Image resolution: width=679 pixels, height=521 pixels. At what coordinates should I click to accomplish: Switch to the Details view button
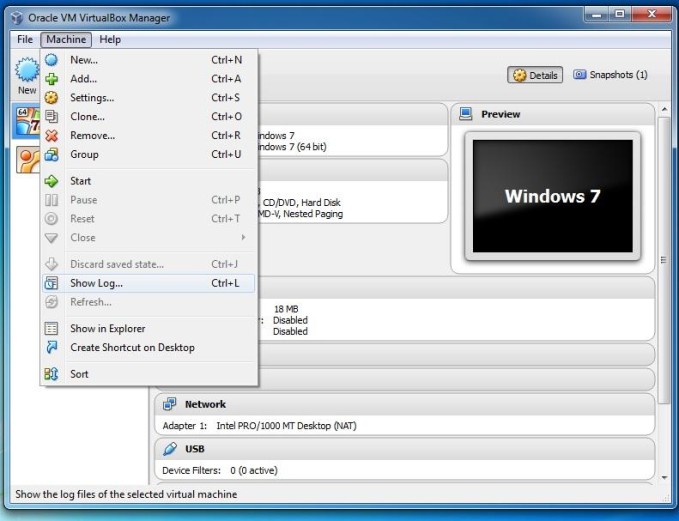535,75
